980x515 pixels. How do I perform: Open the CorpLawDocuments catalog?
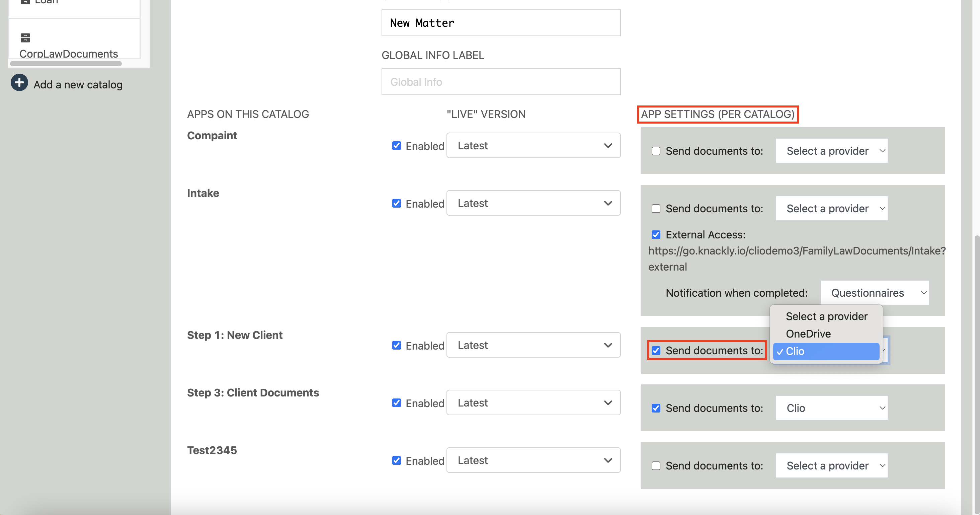69,54
